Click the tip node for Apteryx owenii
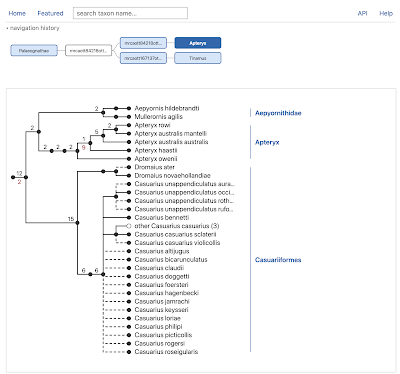This screenshot has height=374, width=400. point(129,159)
